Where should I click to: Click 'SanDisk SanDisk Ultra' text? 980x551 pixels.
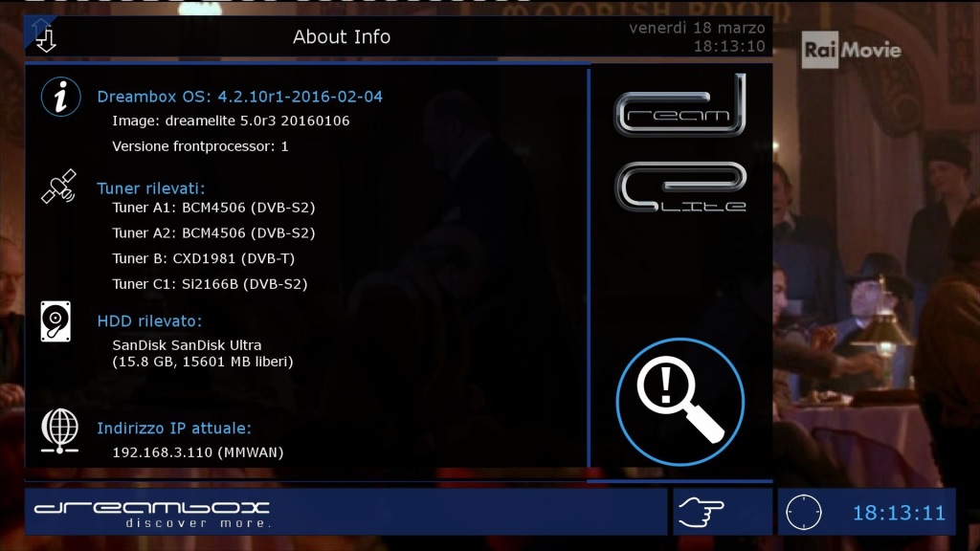[187, 344]
